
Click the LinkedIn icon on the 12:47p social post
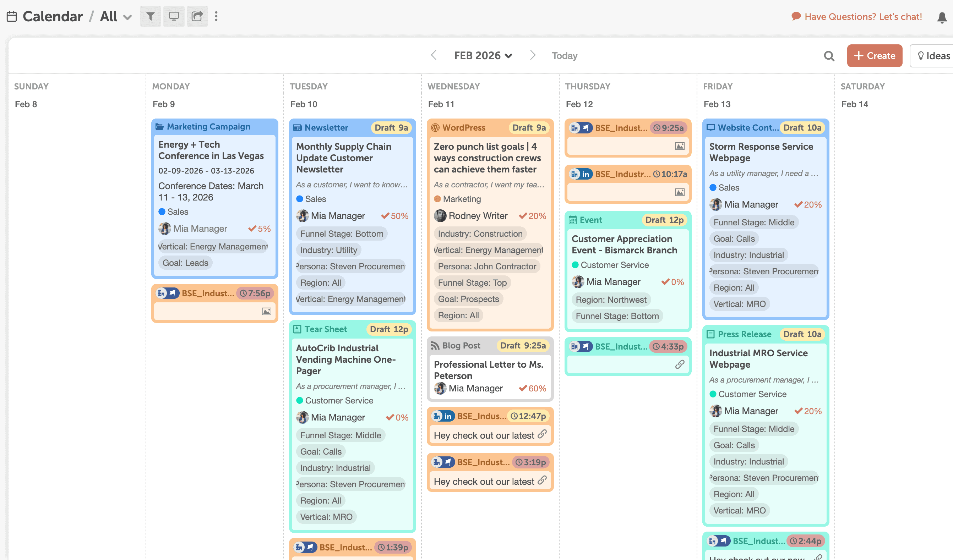pyautogui.click(x=448, y=416)
